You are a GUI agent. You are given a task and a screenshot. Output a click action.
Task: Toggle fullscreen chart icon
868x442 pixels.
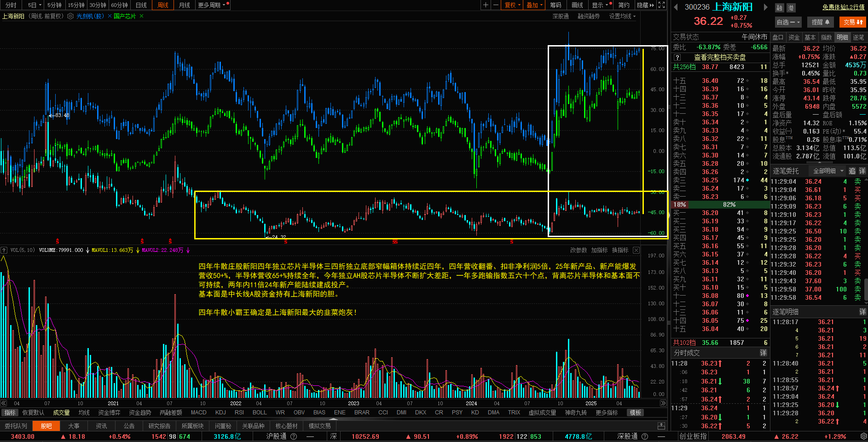point(661,5)
